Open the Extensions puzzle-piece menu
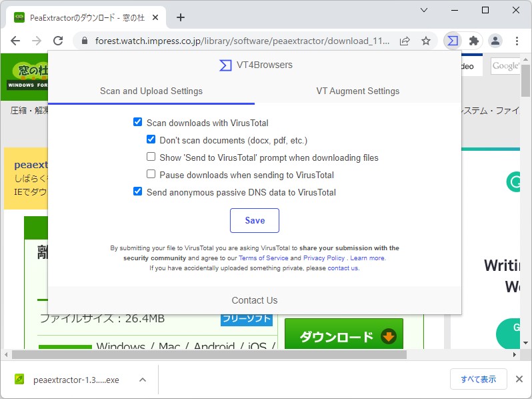Image resolution: width=532 pixels, height=399 pixels. [473, 41]
